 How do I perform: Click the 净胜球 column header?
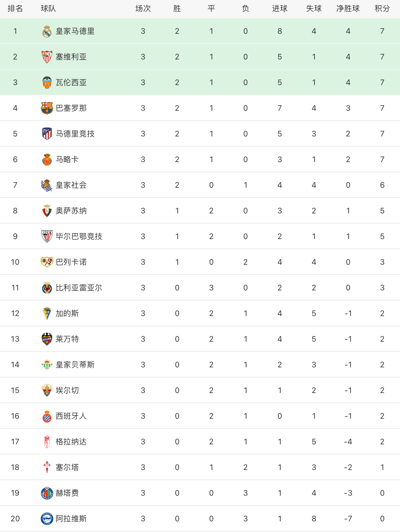coord(348,9)
